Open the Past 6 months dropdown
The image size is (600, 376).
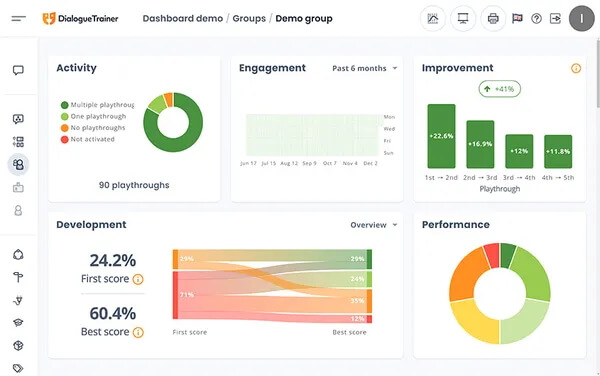(365, 68)
